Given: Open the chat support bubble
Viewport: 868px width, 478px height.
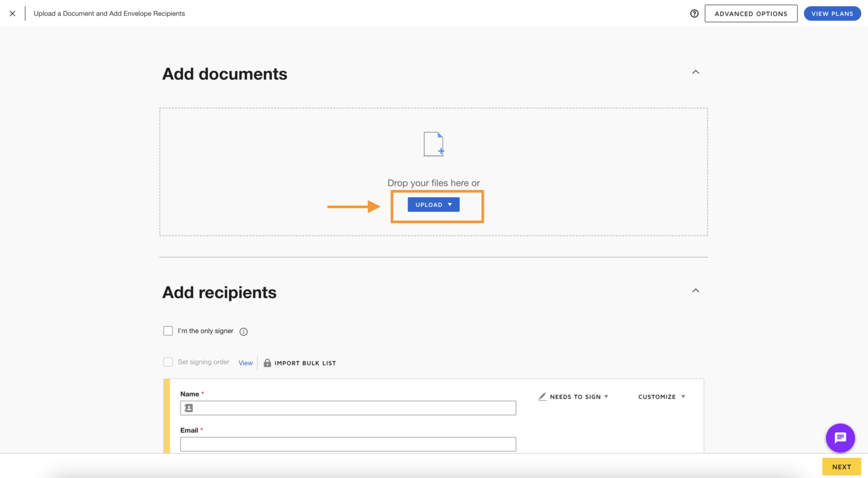Looking at the screenshot, I should click(840, 438).
